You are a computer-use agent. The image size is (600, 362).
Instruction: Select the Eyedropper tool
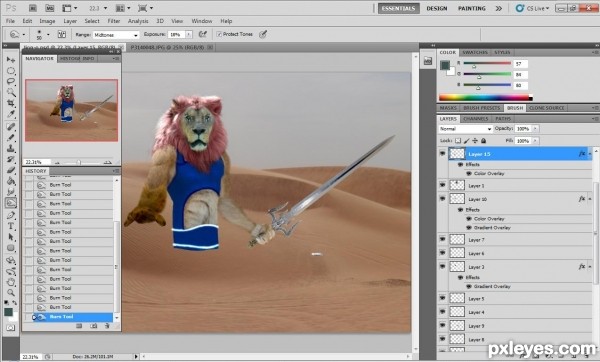(x=11, y=114)
